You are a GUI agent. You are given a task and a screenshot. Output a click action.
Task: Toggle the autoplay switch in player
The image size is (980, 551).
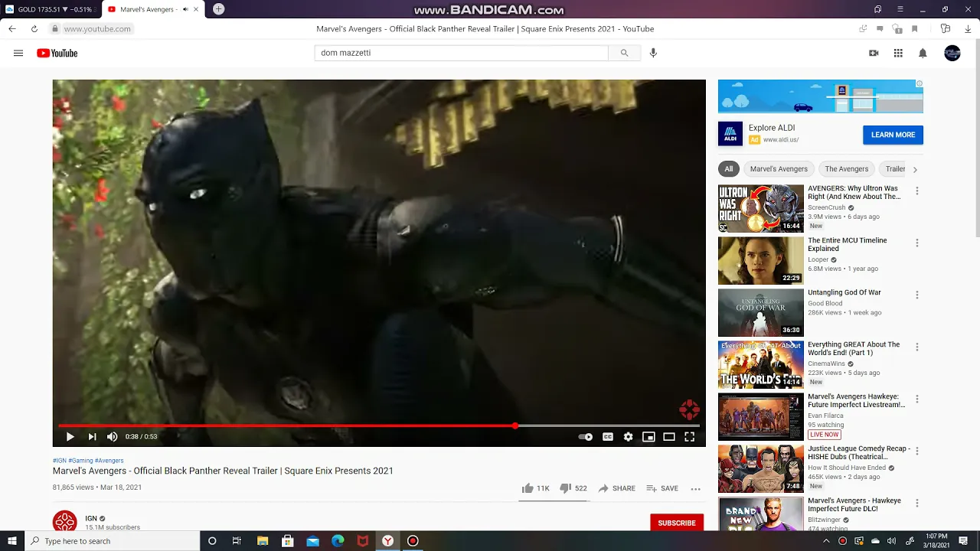(585, 436)
